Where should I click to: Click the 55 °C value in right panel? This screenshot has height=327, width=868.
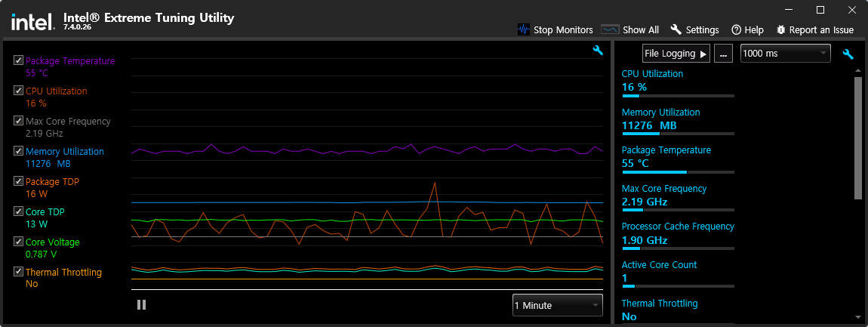pyautogui.click(x=635, y=163)
